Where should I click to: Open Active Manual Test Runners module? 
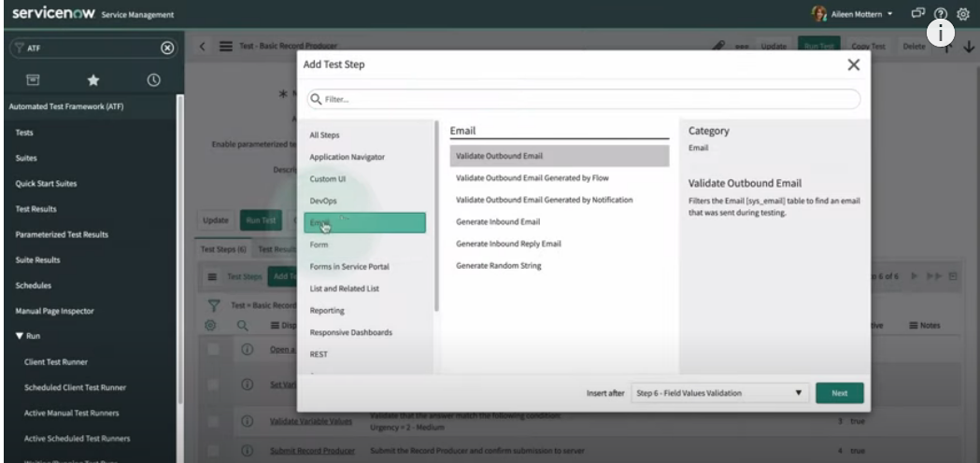click(71, 413)
